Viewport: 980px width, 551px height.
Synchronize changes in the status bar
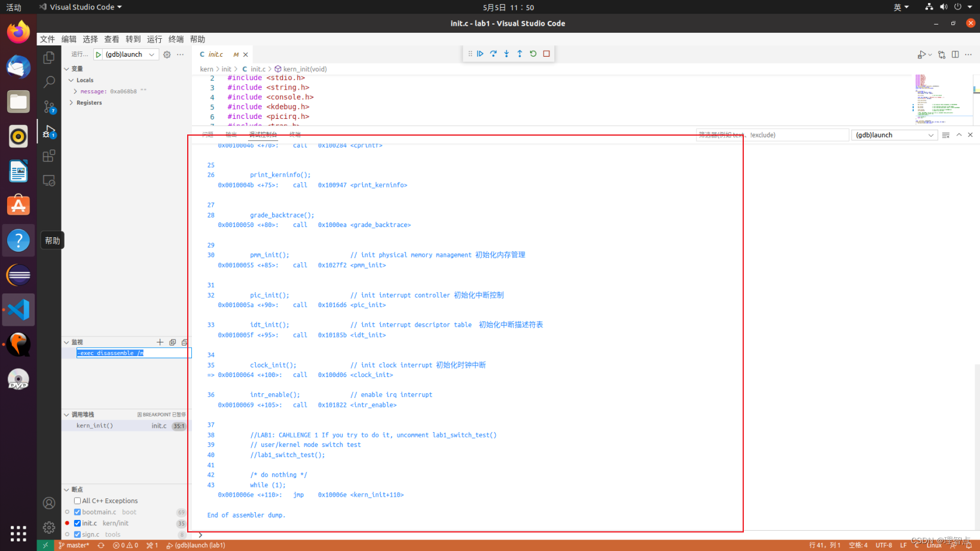click(100, 545)
